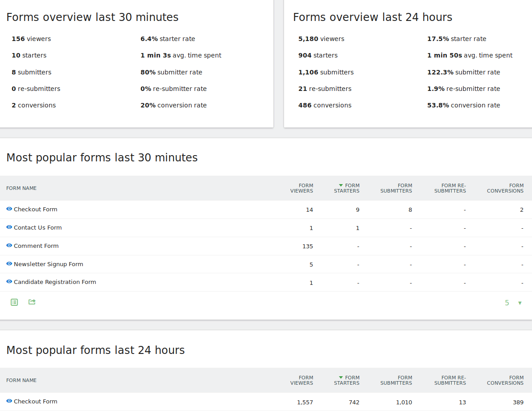The width and height of the screenshot is (532, 411).
Task: Click Form Conversions header in 24 hours table
Action: pyautogui.click(x=505, y=380)
